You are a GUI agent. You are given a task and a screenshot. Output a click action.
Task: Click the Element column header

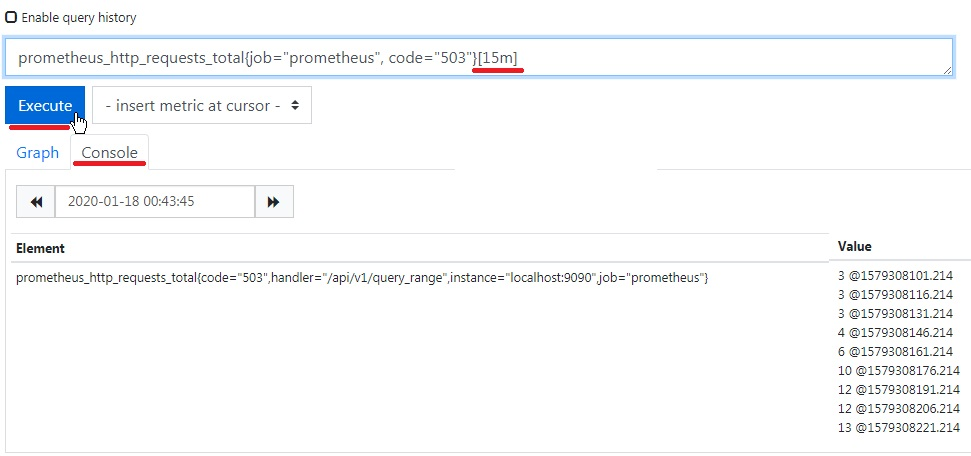pos(40,248)
